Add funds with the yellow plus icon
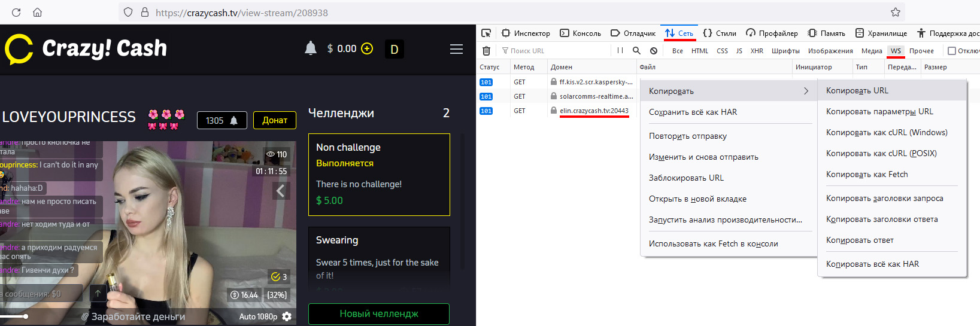The width and height of the screenshot is (980, 326). [x=367, y=48]
